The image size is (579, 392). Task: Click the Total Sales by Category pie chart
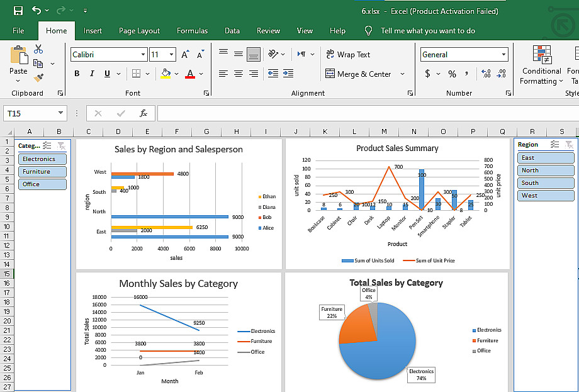378,340
